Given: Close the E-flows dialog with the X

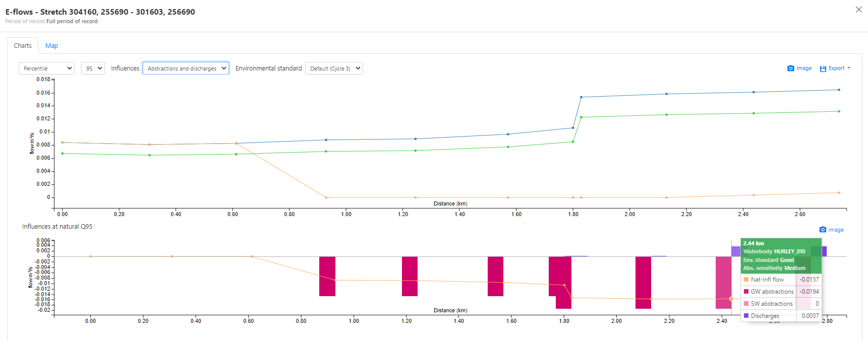Looking at the screenshot, I should (858, 10).
